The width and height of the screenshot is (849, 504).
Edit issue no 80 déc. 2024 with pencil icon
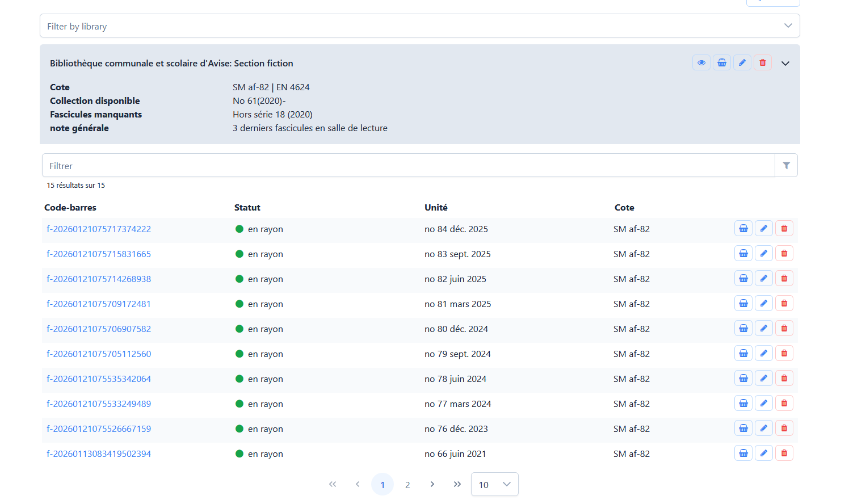pyautogui.click(x=764, y=328)
